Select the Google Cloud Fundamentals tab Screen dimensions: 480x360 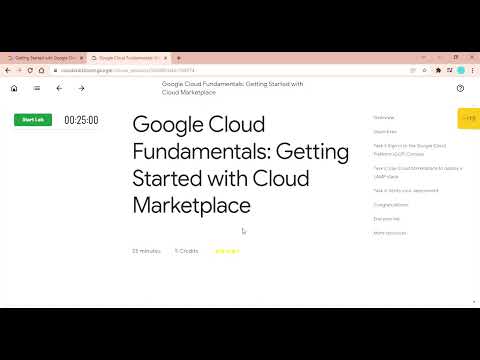tap(128, 58)
